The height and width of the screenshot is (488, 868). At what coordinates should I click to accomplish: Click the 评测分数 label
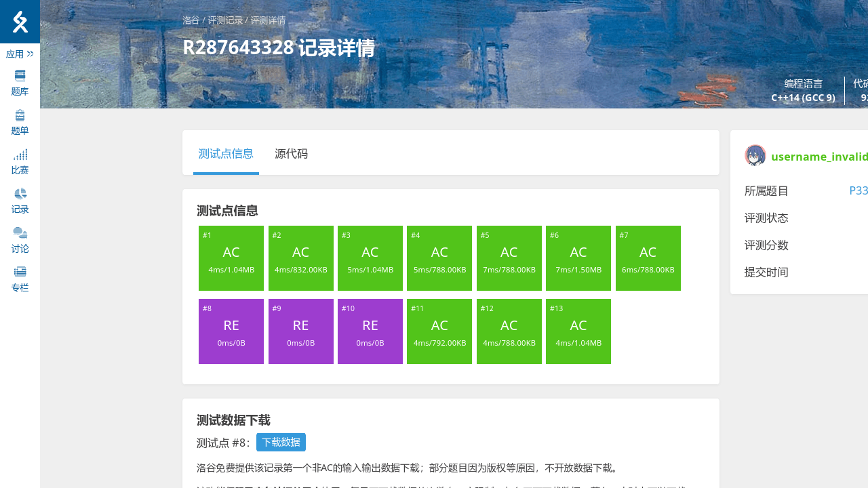pos(766,245)
